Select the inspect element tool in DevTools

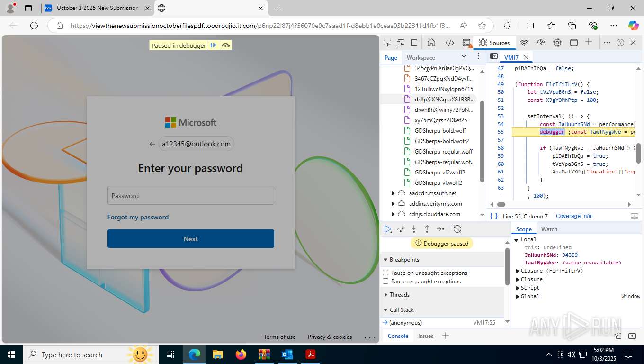click(x=387, y=43)
